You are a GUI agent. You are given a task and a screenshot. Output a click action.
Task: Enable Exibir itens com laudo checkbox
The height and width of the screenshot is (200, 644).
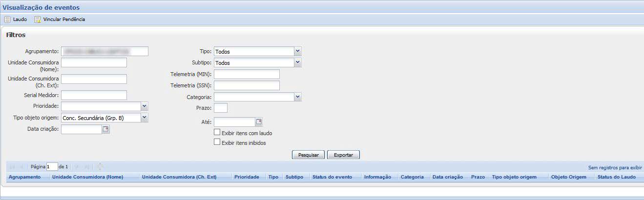point(217,133)
